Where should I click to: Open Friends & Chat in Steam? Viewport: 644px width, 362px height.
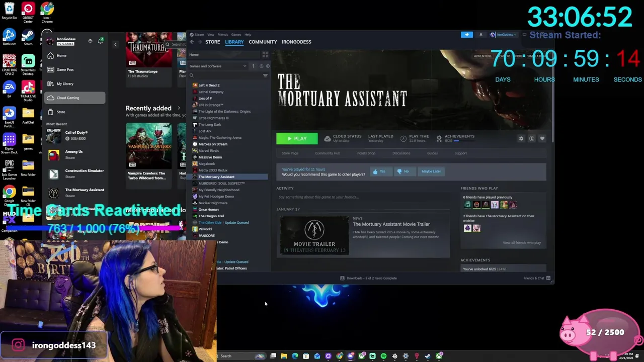(537, 278)
